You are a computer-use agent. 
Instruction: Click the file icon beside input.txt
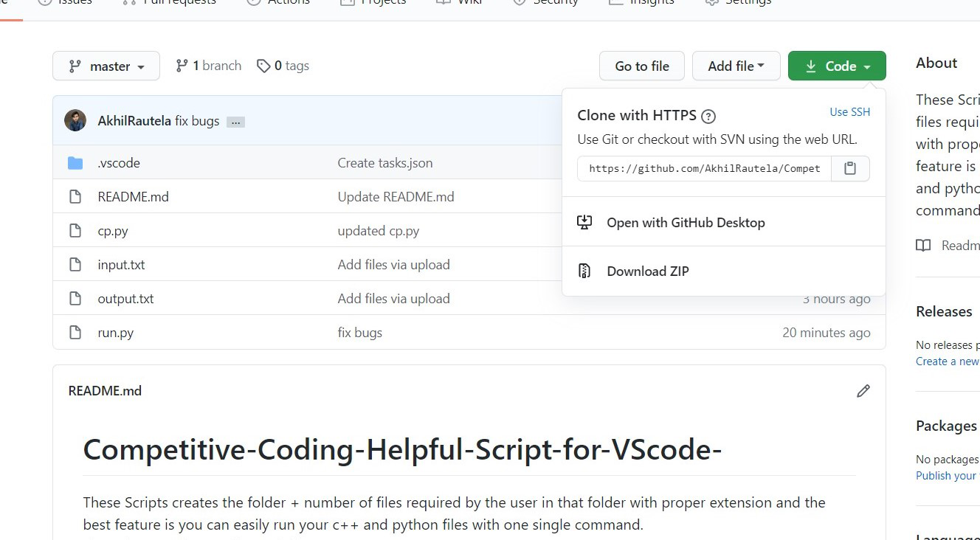75,265
